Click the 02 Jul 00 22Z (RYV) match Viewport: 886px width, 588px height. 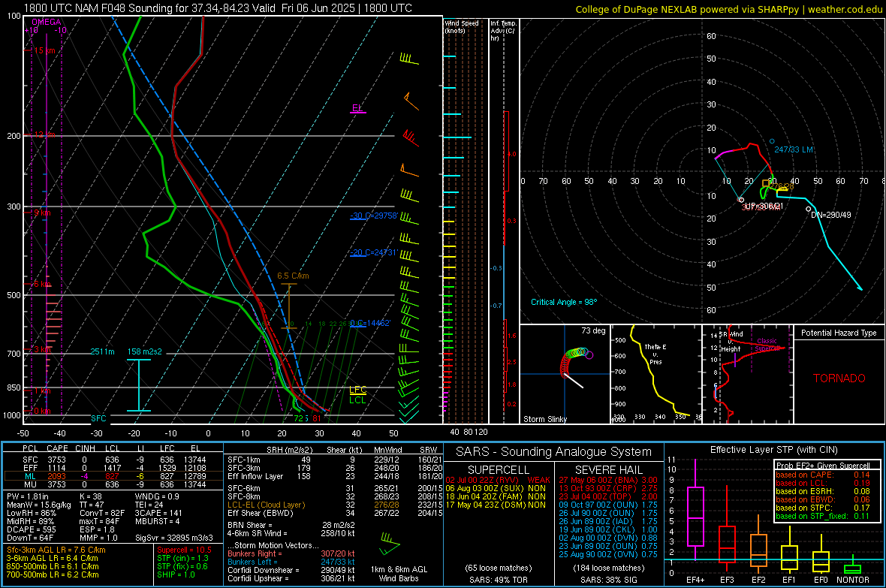click(x=497, y=480)
